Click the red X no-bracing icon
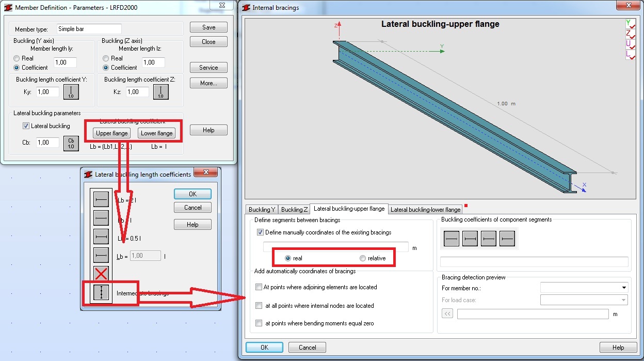This screenshot has width=644, height=361. pos(101,273)
